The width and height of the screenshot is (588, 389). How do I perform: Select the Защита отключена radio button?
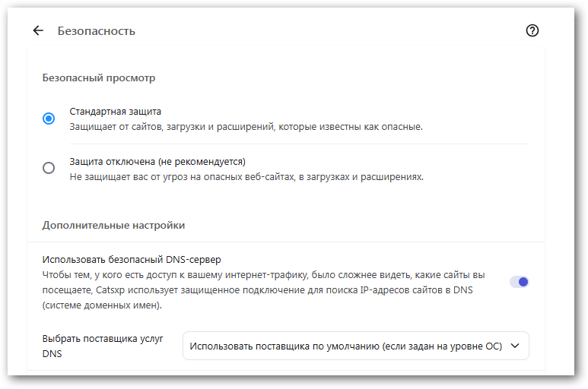tap(49, 169)
